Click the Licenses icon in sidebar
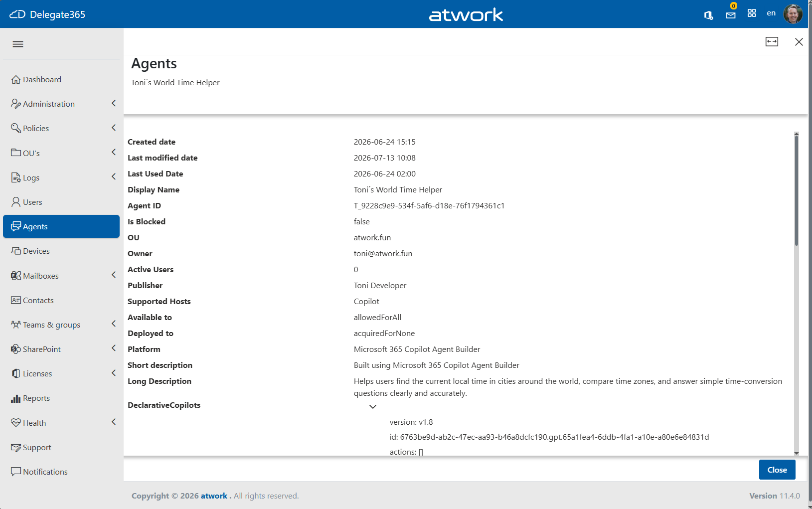The width and height of the screenshot is (812, 509). coord(16,373)
